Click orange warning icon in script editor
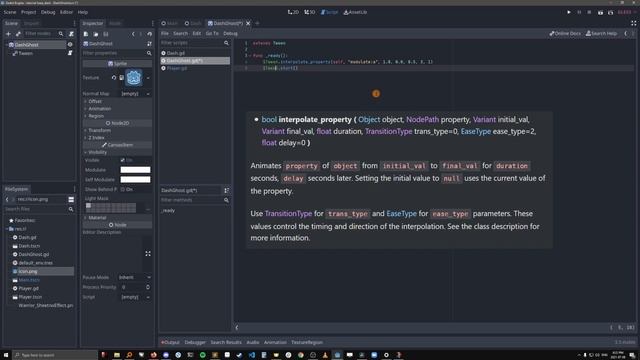The image size is (640, 360). click(x=376, y=94)
